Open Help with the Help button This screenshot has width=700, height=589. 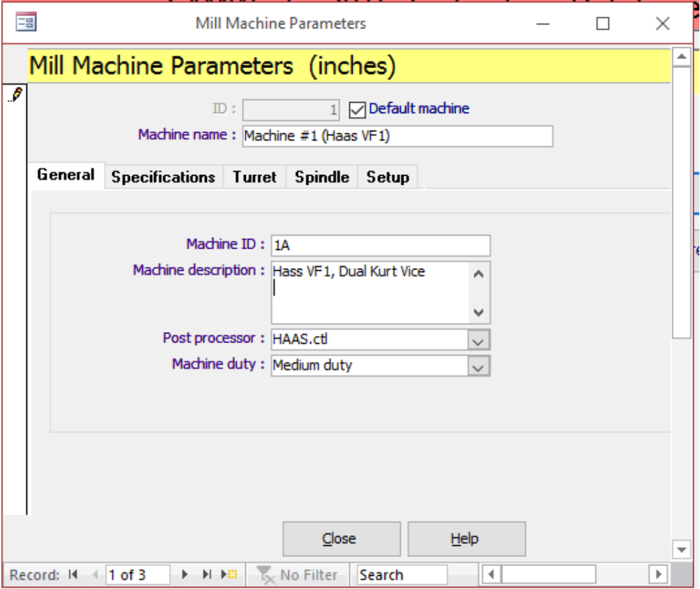(x=467, y=537)
